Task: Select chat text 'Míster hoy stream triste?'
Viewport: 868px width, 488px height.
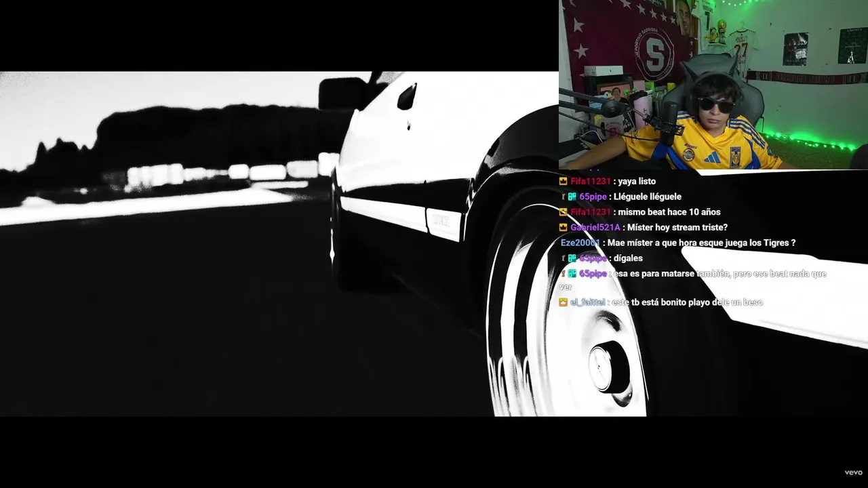Action: coord(677,228)
